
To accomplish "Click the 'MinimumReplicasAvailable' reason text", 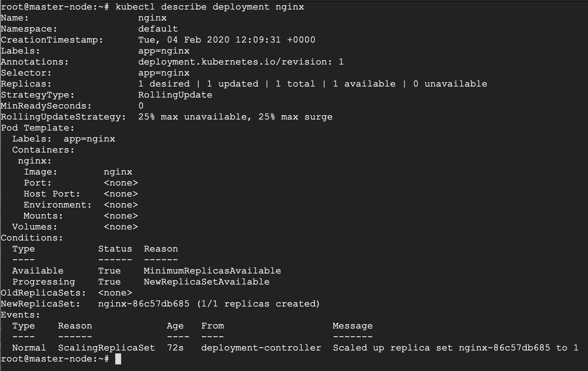I will click(x=212, y=271).
